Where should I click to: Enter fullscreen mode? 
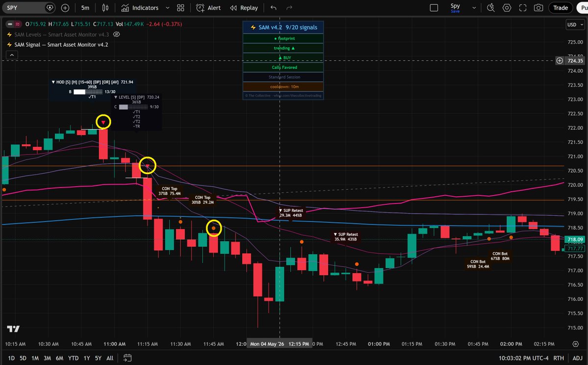[x=523, y=7]
